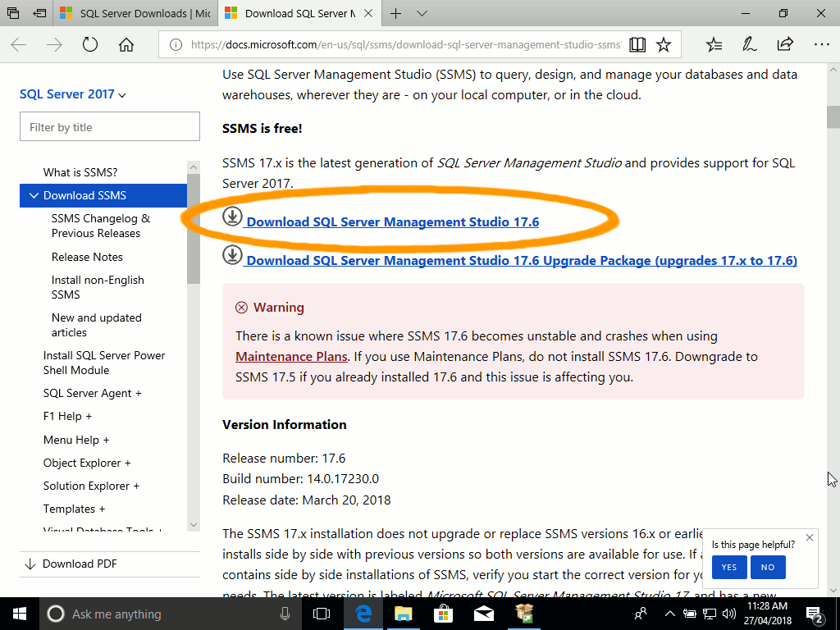Viewport: 840px width, 630px height.
Task: Close the Download SQL Server tab
Action: pos(368,13)
